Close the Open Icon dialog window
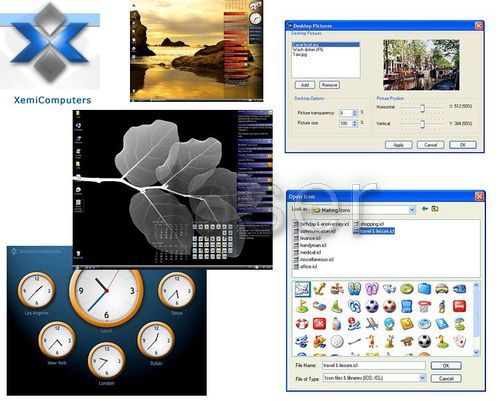 [x=479, y=196]
